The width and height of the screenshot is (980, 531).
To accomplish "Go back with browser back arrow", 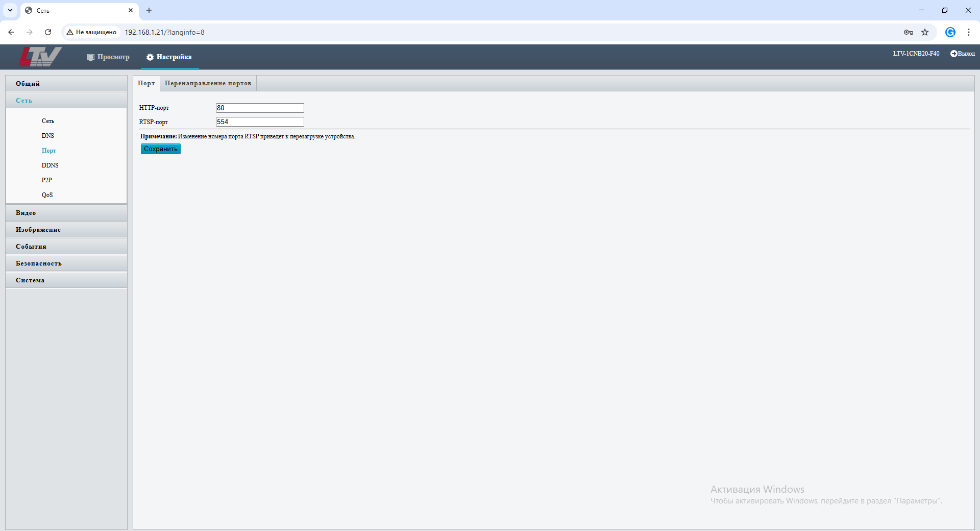I will [11, 32].
